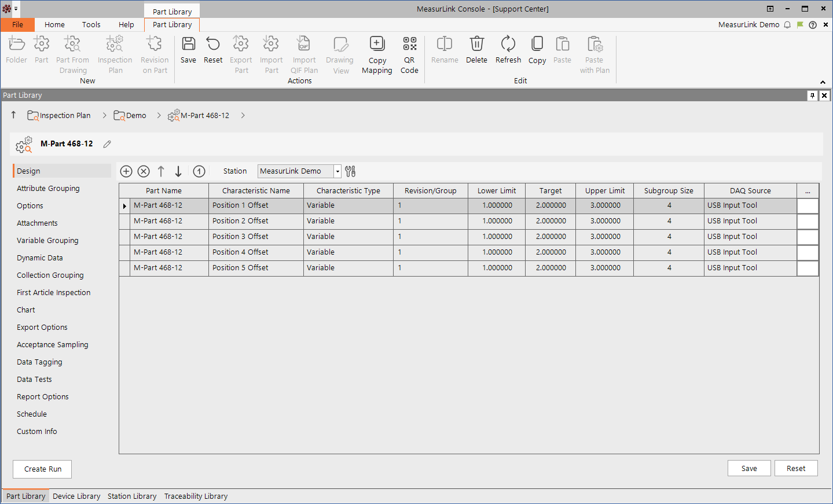This screenshot has width=833, height=504.
Task: Pin the Part Library panel
Action: click(813, 95)
